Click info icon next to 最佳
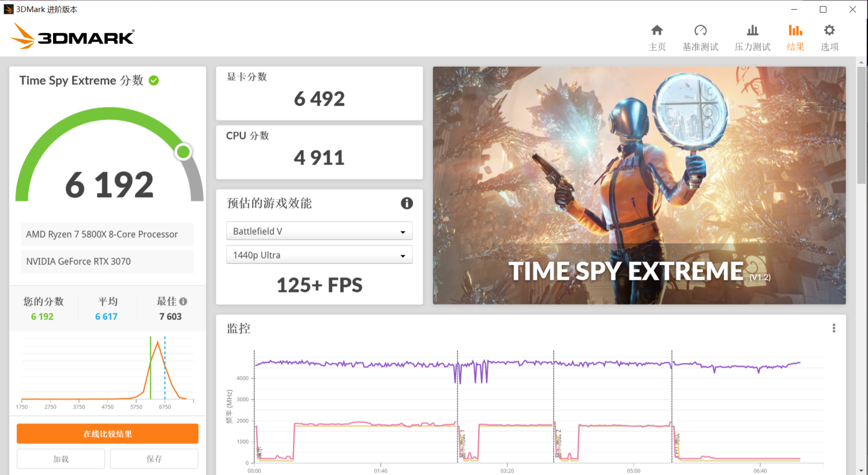Image resolution: width=868 pixels, height=475 pixels. 183,301
